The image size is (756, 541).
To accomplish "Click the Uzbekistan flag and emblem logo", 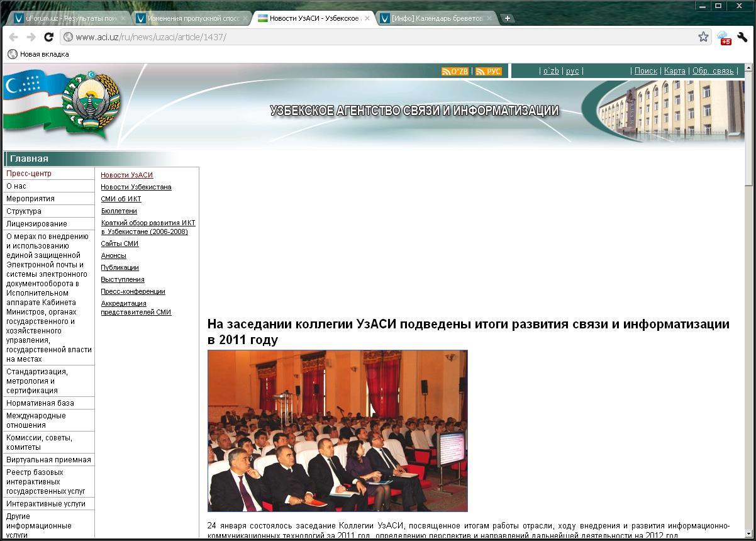I will point(63,104).
